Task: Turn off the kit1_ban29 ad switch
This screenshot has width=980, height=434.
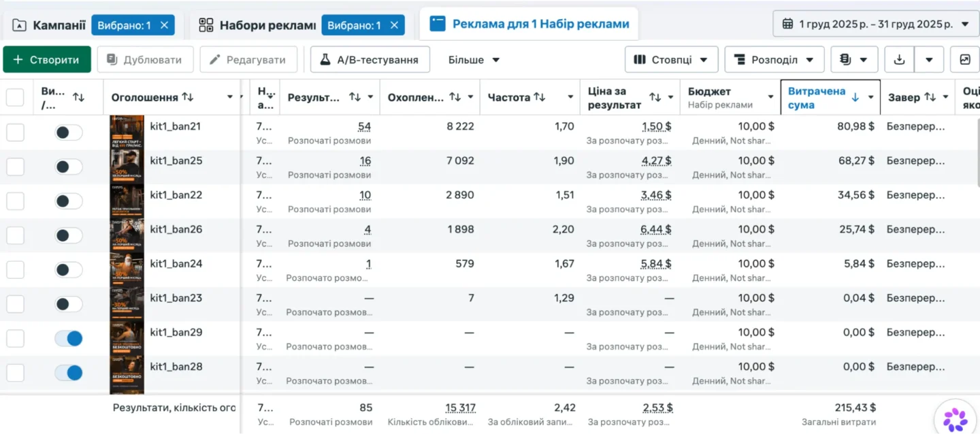Action: (69, 338)
